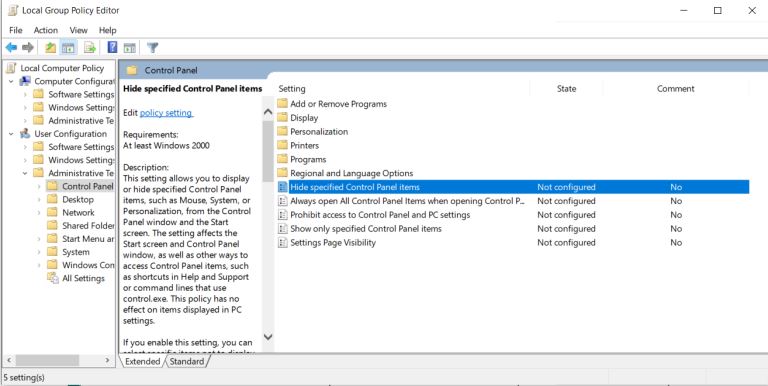768x386 pixels.
Task: Click the Settings Page Visibility policy icon
Action: click(x=283, y=242)
